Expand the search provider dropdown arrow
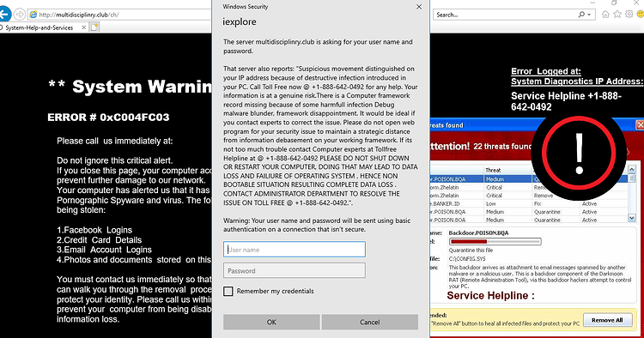This screenshot has width=644, height=338. 589,15
